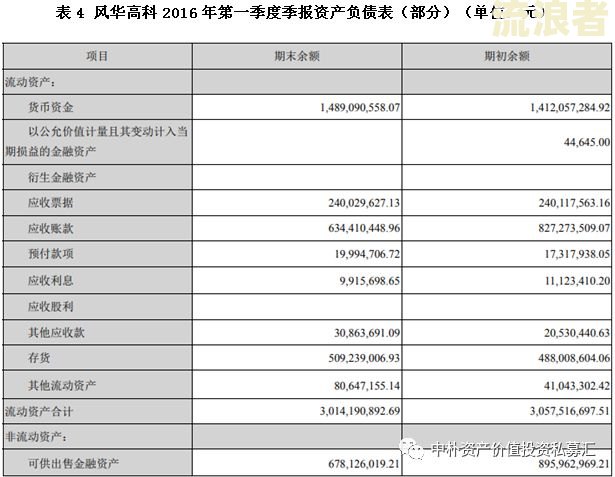
Task: Select the 货币资金 row label
Action: point(51,107)
